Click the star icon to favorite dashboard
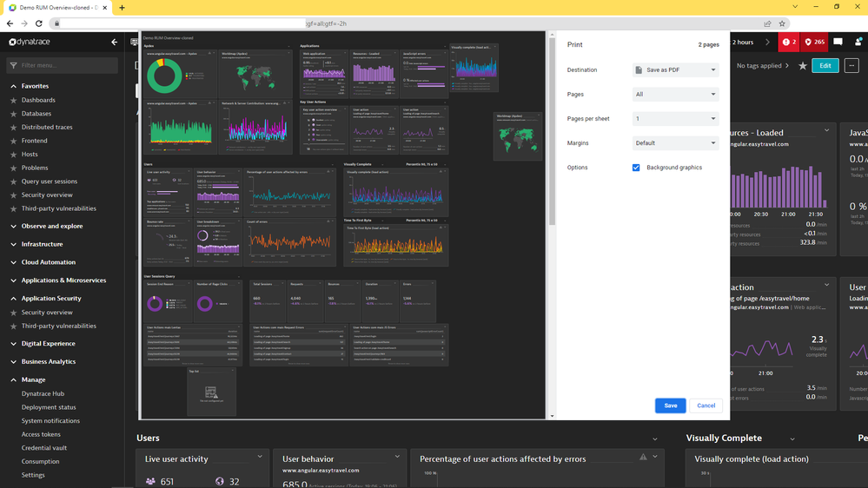This screenshot has width=868, height=488. pos(802,66)
